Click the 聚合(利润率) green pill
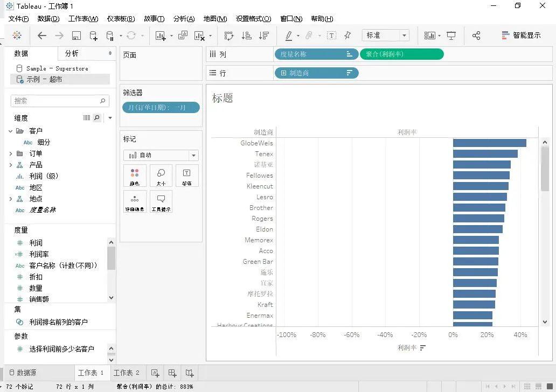This screenshot has width=556, height=392. tap(402, 54)
